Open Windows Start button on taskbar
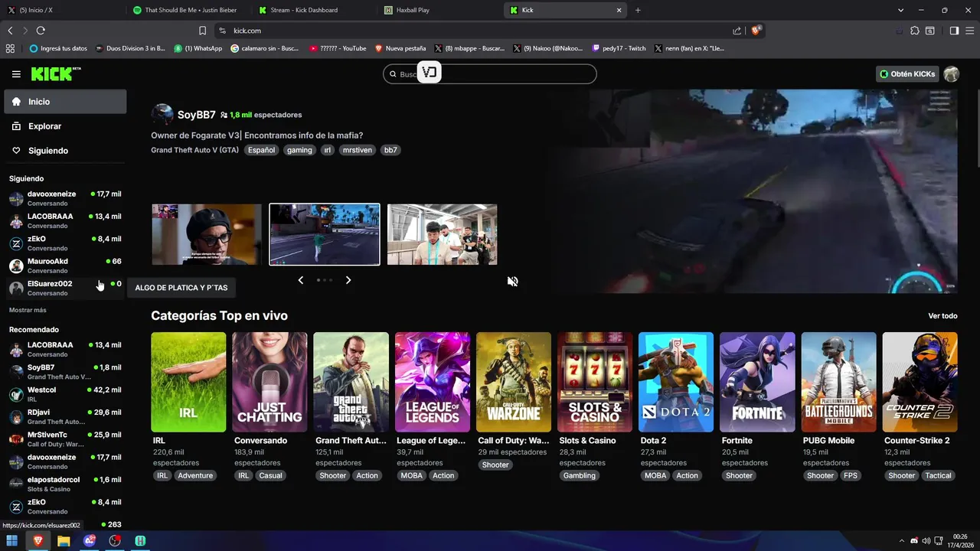Screen dimensions: 980x551 click(12, 540)
